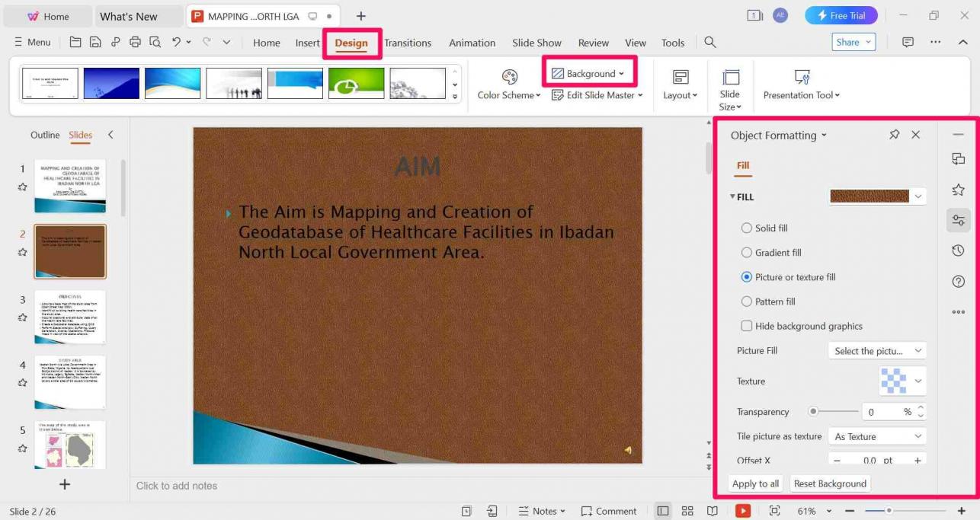Choose the Gradient fill option
Screen dimensions: 980x520
pos(747,253)
